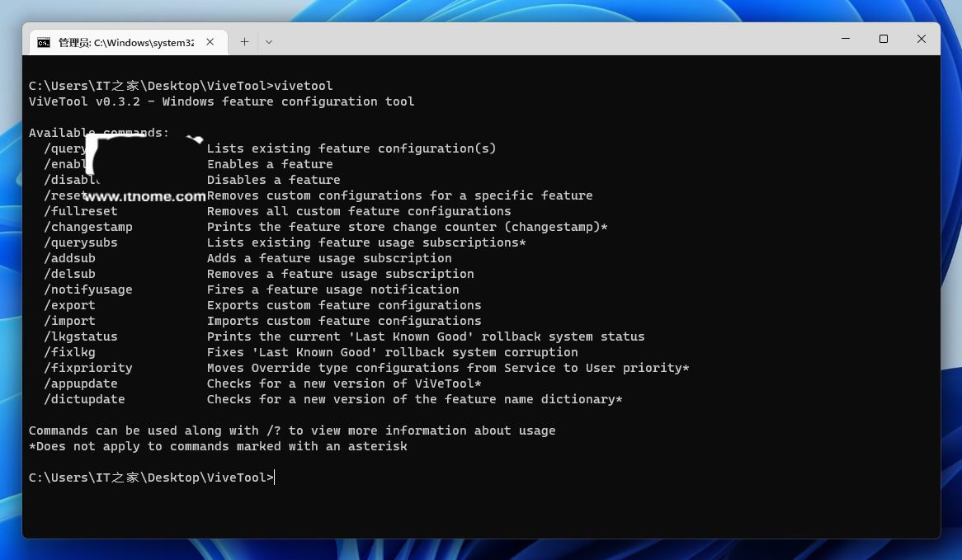
Task: Select the administrator C:\Windows\system32 tab
Action: click(128, 42)
